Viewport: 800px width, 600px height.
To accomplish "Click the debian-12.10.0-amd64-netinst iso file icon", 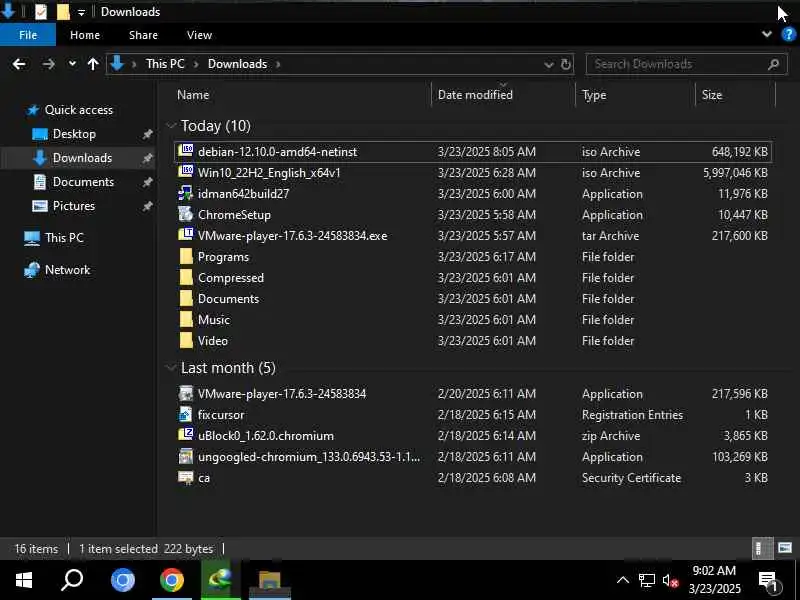I will pyautogui.click(x=186, y=151).
